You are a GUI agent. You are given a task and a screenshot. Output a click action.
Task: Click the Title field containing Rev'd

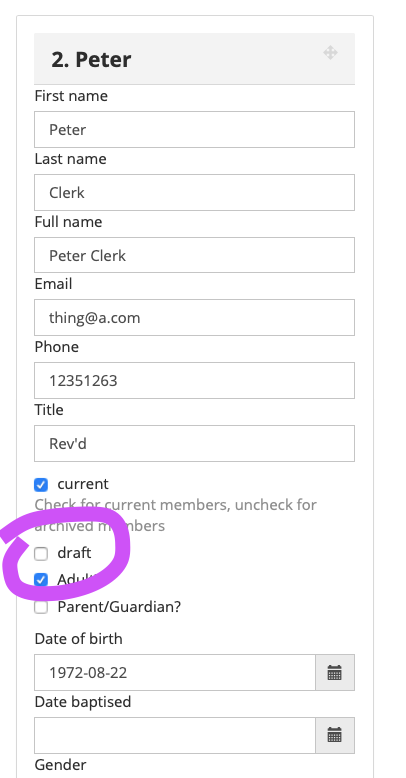tap(195, 444)
